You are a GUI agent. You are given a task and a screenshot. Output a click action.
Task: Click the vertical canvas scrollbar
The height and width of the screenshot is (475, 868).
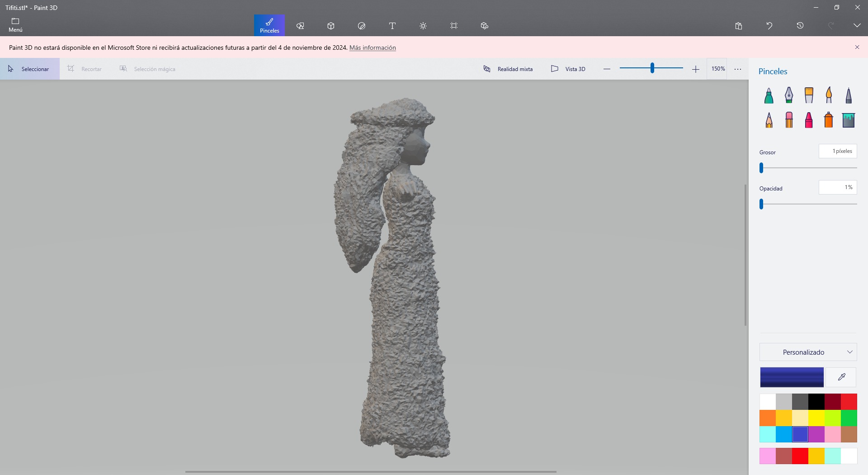[x=745, y=255]
